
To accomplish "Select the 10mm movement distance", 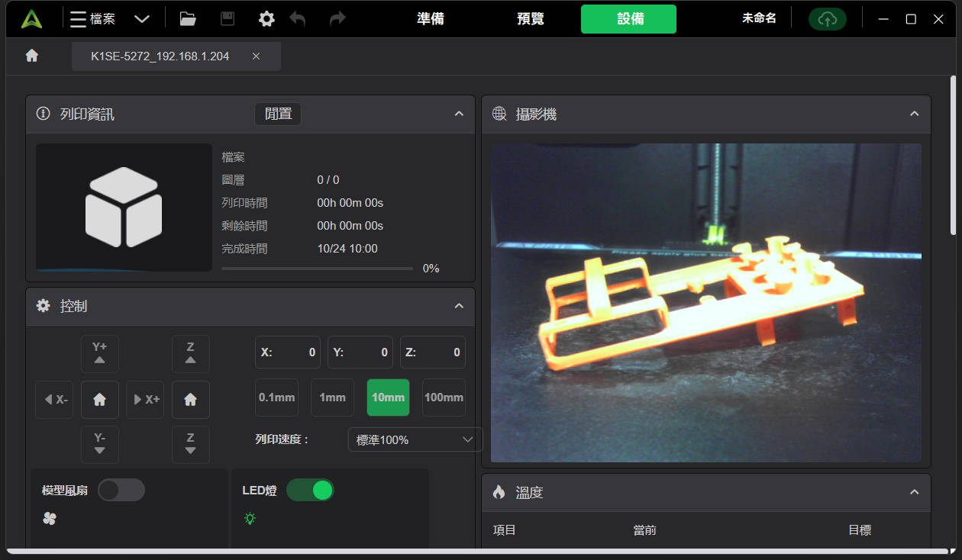I will click(388, 397).
